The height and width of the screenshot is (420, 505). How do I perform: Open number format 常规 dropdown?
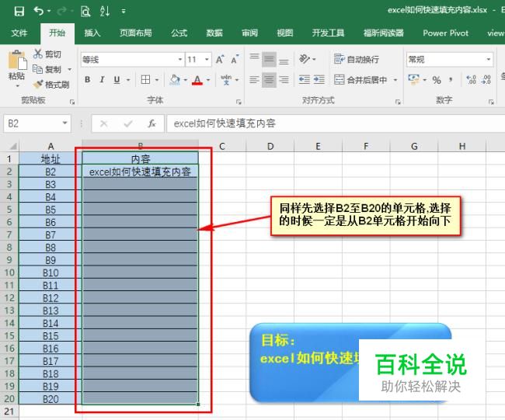(488, 60)
